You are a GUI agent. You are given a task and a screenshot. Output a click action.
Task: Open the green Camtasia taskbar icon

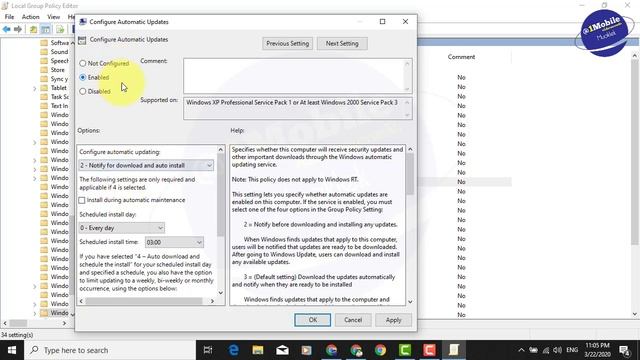(x=404, y=350)
